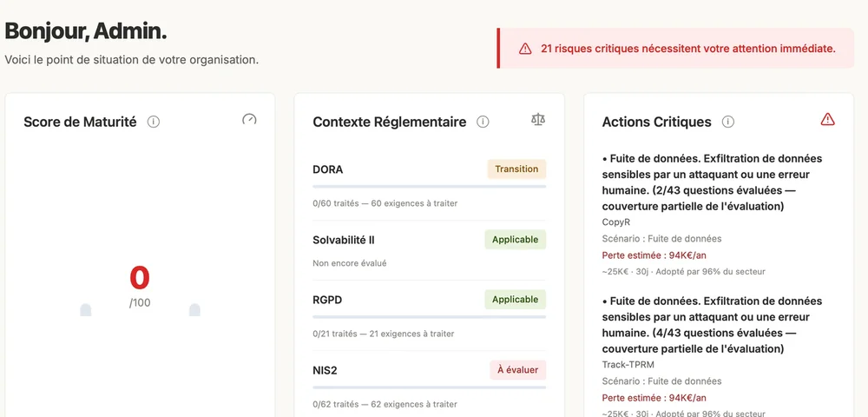The image size is (868, 417).
Task: Click info icon next to Score de Maturité
Action: [x=154, y=122]
